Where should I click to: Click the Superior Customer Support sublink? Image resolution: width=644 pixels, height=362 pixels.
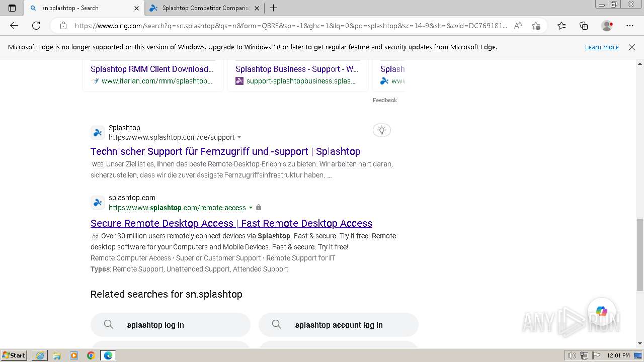(218, 258)
